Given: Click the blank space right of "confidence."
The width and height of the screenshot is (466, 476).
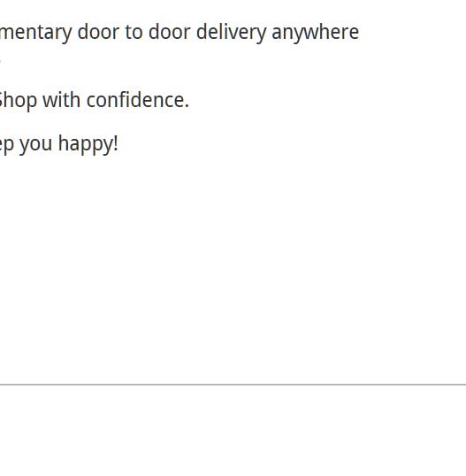Looking at the screenshot, I should click(x=328, y=100).
